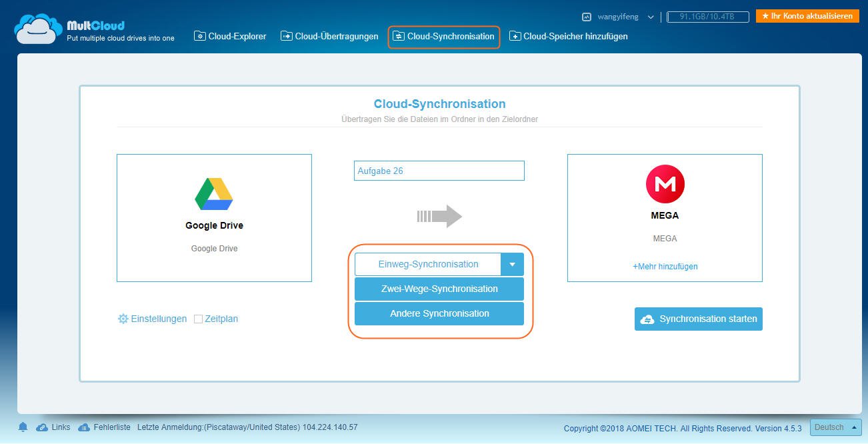Click the traffic chart icon beside wangyifeng
This screenshot has width=868, height=444.
click(587, 17)
